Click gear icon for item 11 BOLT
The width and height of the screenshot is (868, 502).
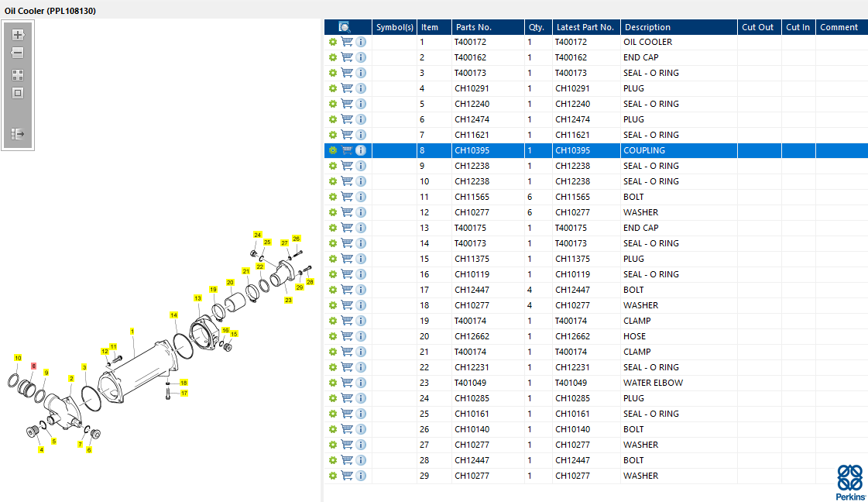click(x=333, y=197)
